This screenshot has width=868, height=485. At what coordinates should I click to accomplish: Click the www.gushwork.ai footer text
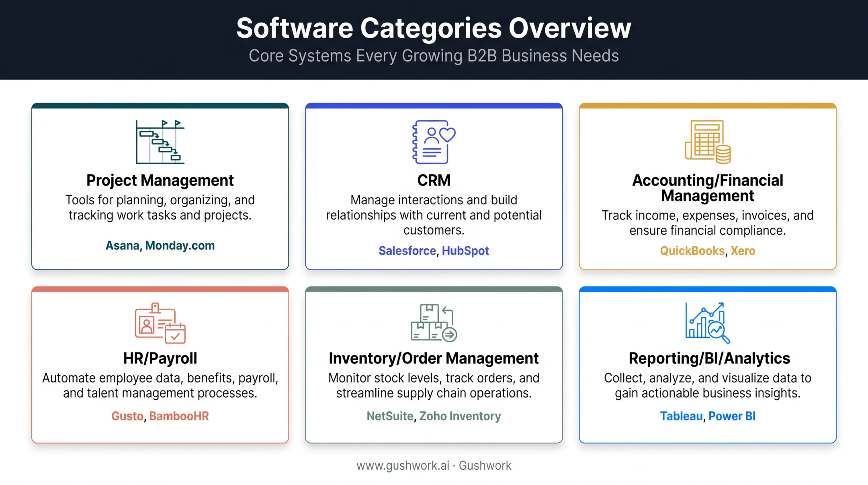pyautogui.click(x=403, y=466)
